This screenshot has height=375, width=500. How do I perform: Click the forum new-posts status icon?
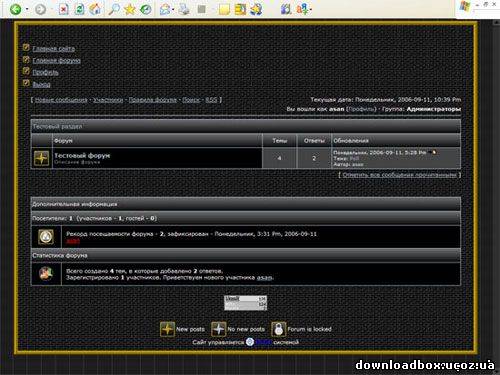click(x=42, y=158)
